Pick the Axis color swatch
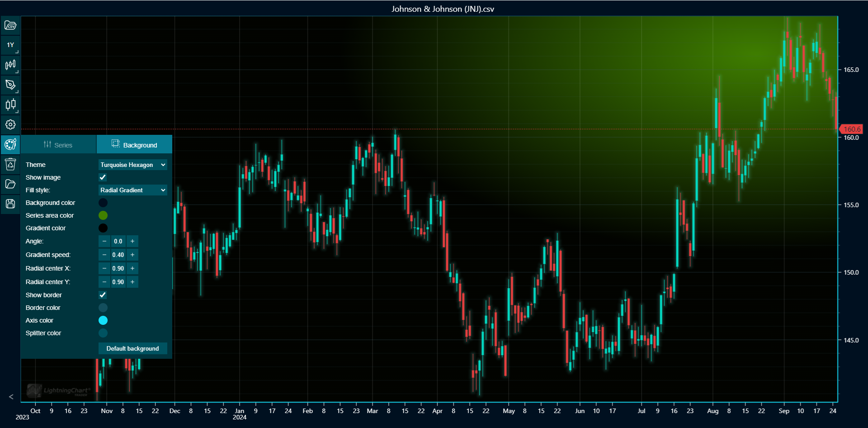868x428 pixels. point(103,320)
